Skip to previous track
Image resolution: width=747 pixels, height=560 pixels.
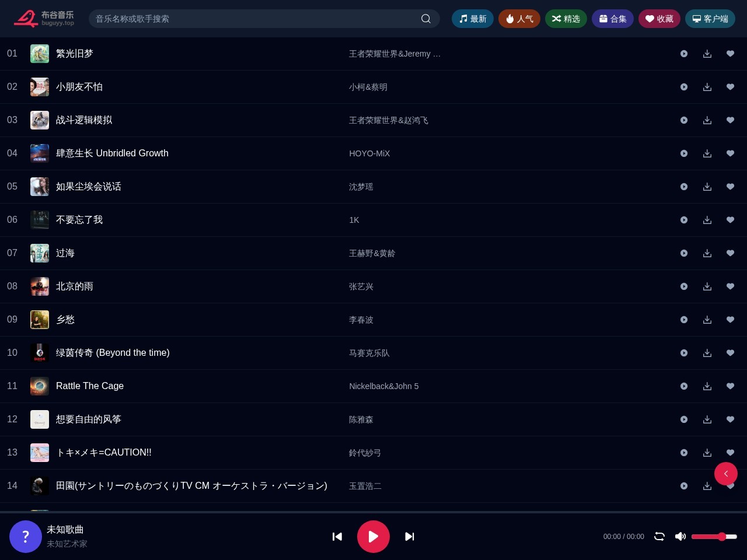[337, 537]
